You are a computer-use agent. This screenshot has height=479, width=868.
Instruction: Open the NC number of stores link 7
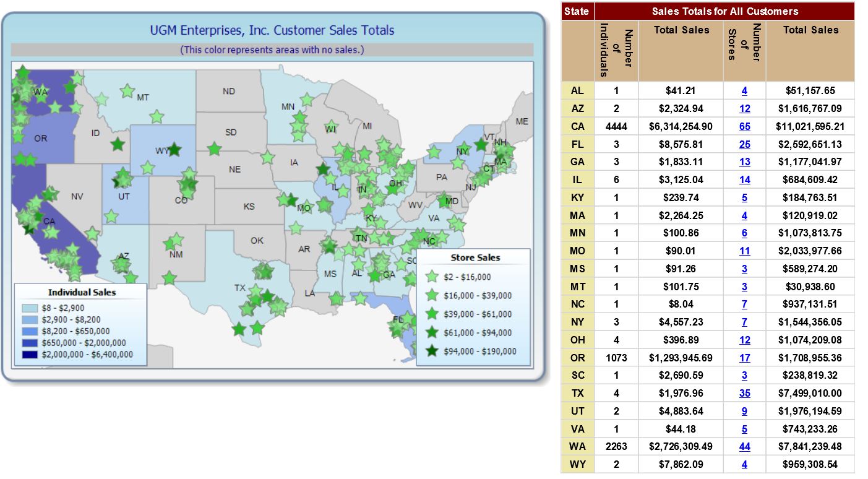click(744, 304)
